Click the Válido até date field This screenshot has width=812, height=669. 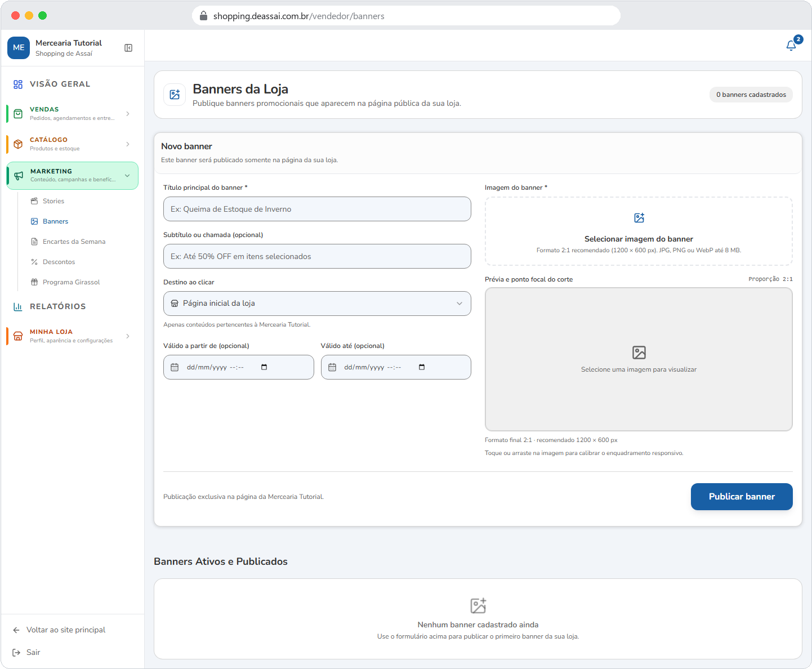pos(396,367)
